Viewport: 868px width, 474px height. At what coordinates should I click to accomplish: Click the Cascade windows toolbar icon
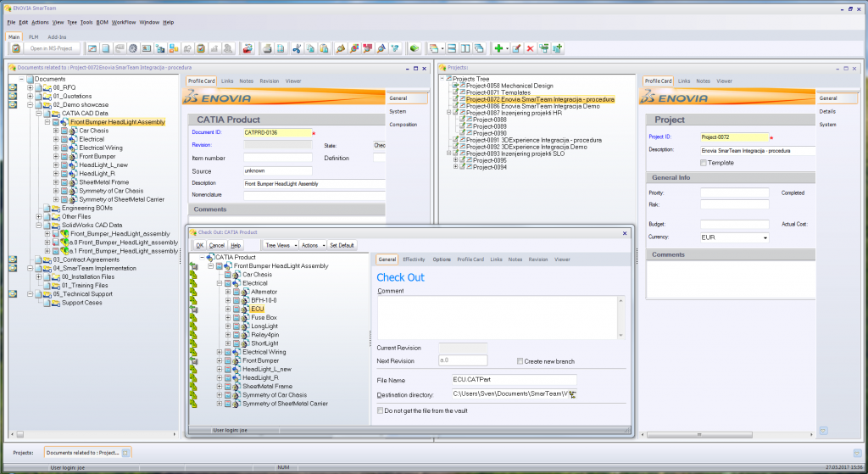[480, 48]
